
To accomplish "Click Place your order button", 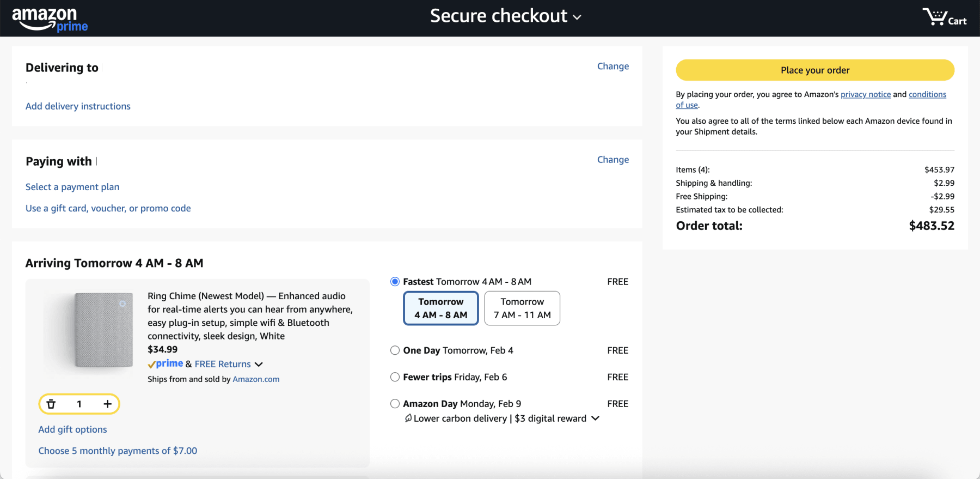I will point(815,70).
